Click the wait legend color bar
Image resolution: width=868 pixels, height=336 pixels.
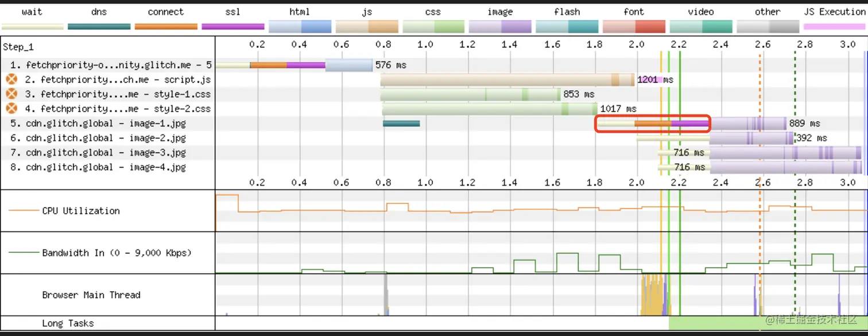(32, 26)
